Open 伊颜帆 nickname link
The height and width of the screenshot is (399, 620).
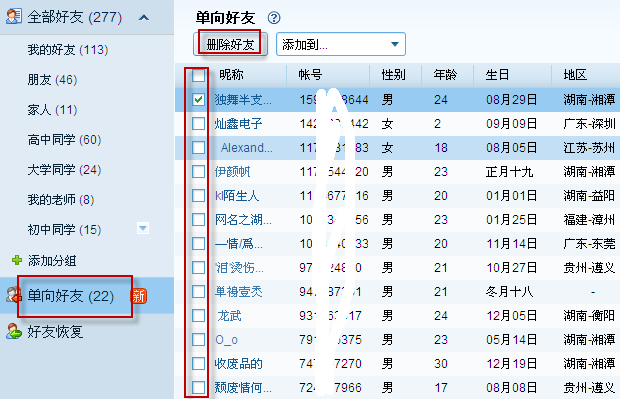[x=232, y=172]
